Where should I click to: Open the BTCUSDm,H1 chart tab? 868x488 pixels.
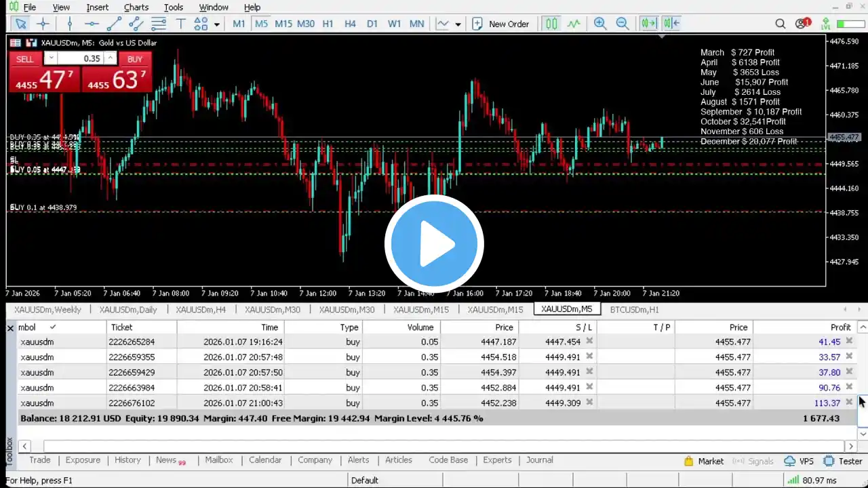click(634, 310)
